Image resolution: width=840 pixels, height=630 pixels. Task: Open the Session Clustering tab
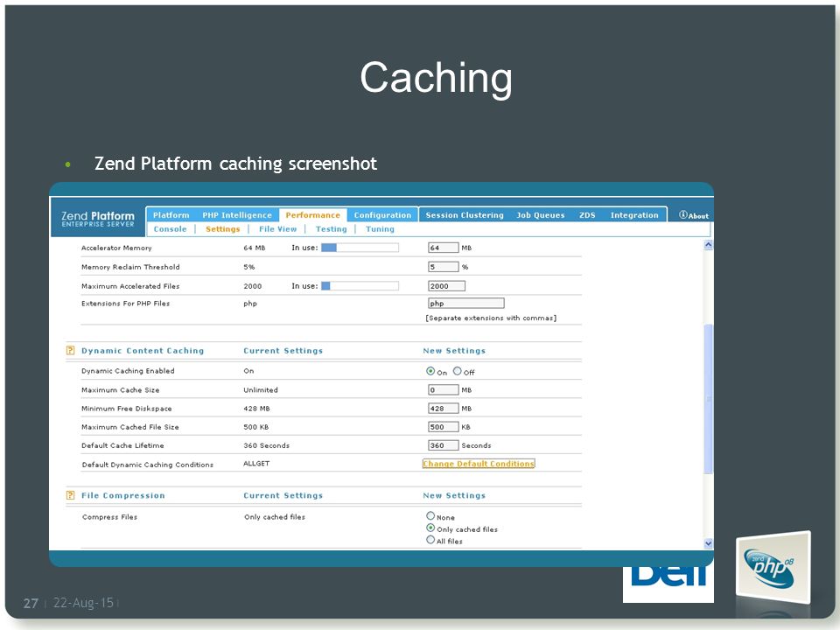pos(465,215)
